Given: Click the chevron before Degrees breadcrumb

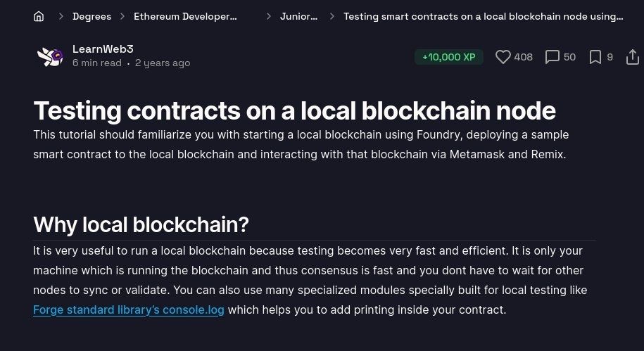Looking at the screenshot, I should pos(61,16).
